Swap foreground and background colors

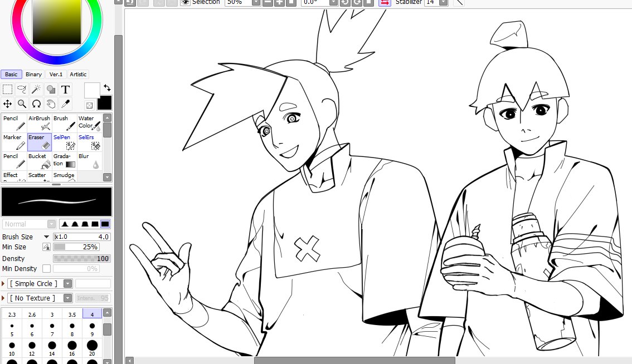107,87
